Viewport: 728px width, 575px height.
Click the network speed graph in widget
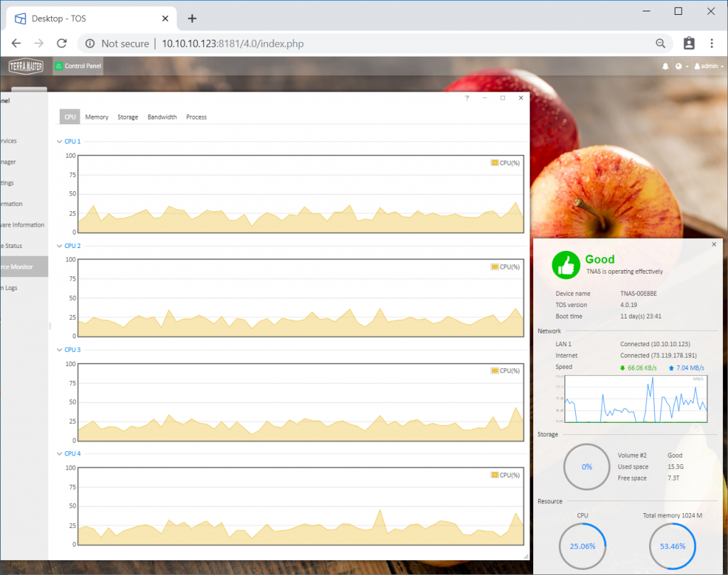[636, 399]
